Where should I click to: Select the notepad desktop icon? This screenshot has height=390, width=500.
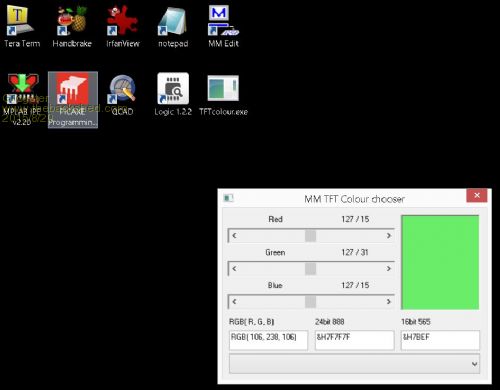click(x=173, y=26)
